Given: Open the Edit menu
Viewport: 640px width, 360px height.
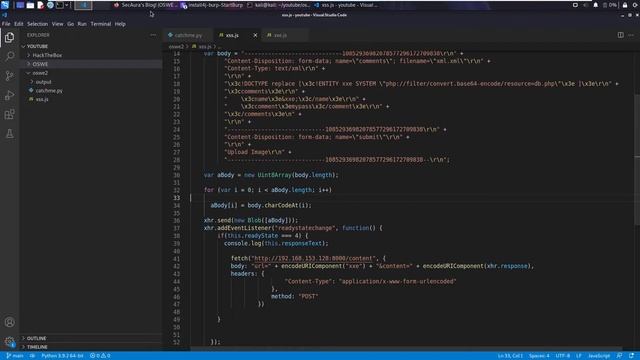Looking at the screenshot, I should 19,24.
